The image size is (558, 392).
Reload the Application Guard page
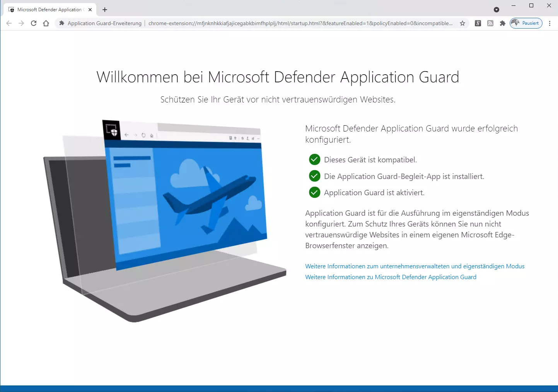click(34, 23)
